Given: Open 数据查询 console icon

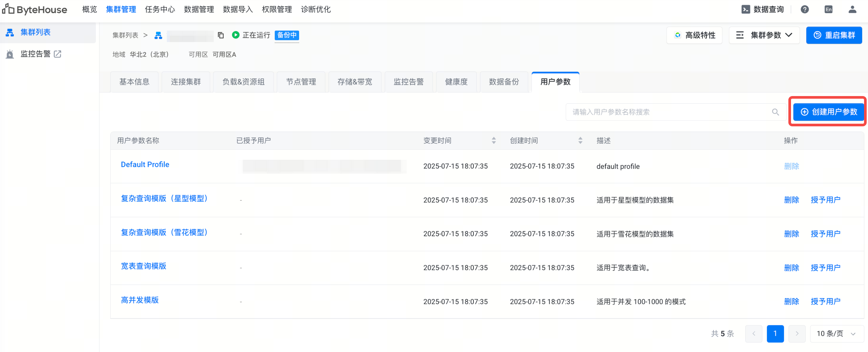Looking at the screenshot, I should pos(746,10).
